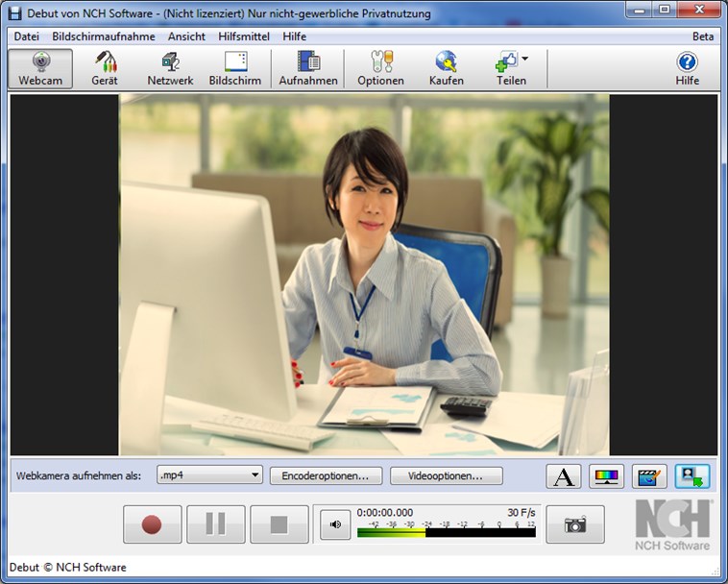728x584 pixels.
Task: Click the 30 F/s frame rate text
Action: pyautogui.click(x=521, y=513)
